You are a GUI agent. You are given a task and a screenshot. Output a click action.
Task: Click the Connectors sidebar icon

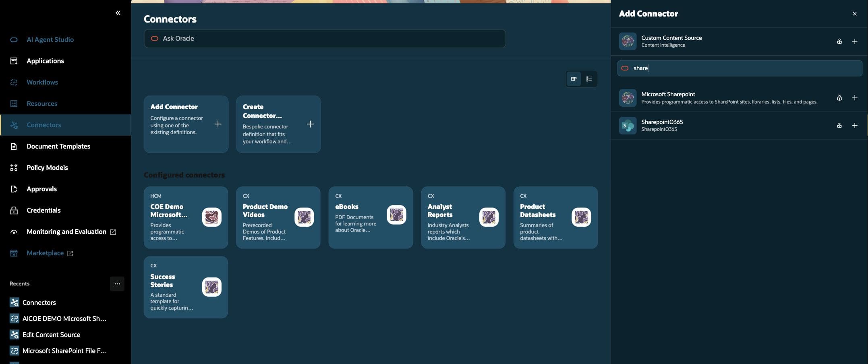coord(14,125)
